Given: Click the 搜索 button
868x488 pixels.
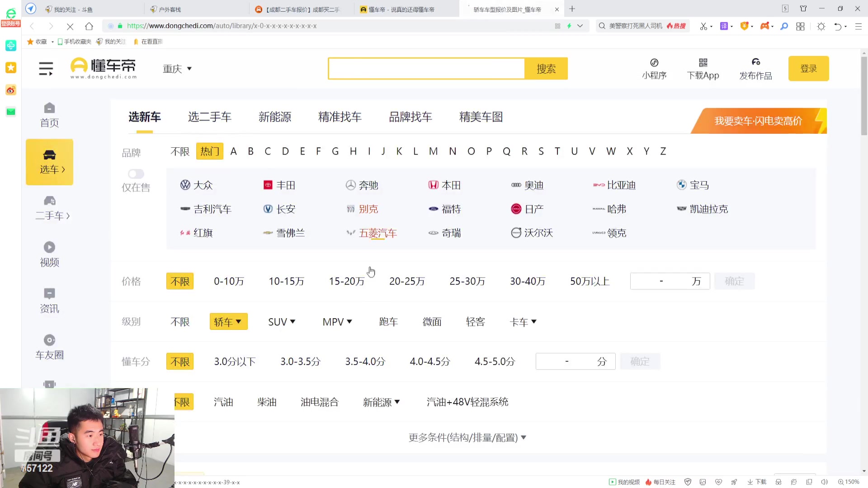Looking at the screenshot, I should pos(546,69).
